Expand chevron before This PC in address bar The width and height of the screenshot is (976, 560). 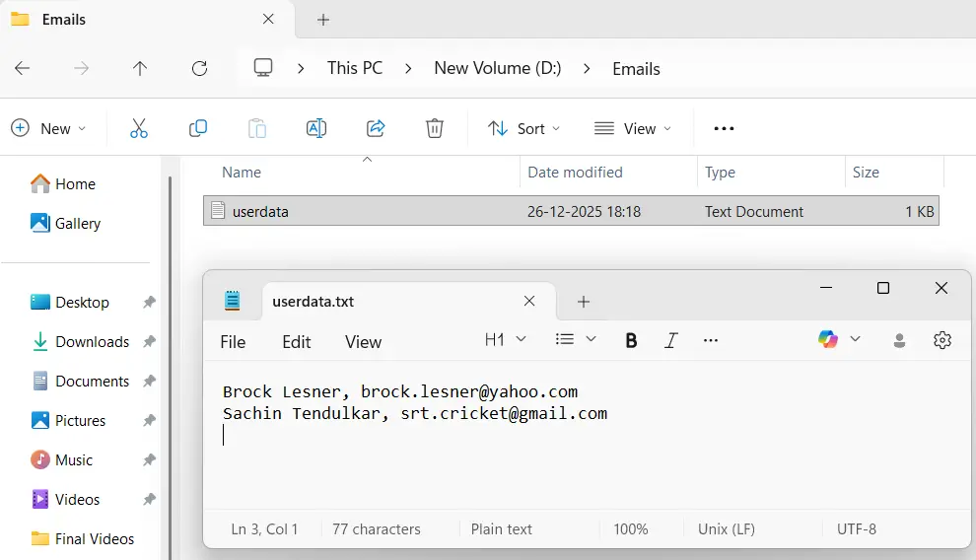point(301,68)
